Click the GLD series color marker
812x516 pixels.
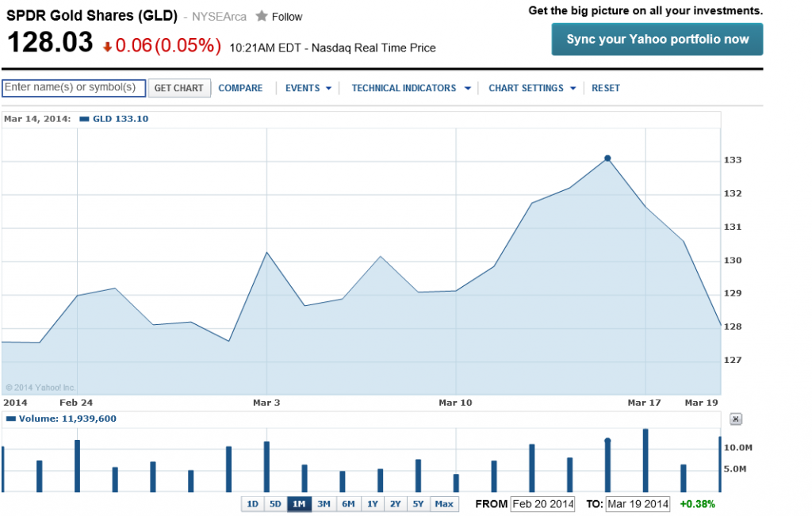pos(84,119)
